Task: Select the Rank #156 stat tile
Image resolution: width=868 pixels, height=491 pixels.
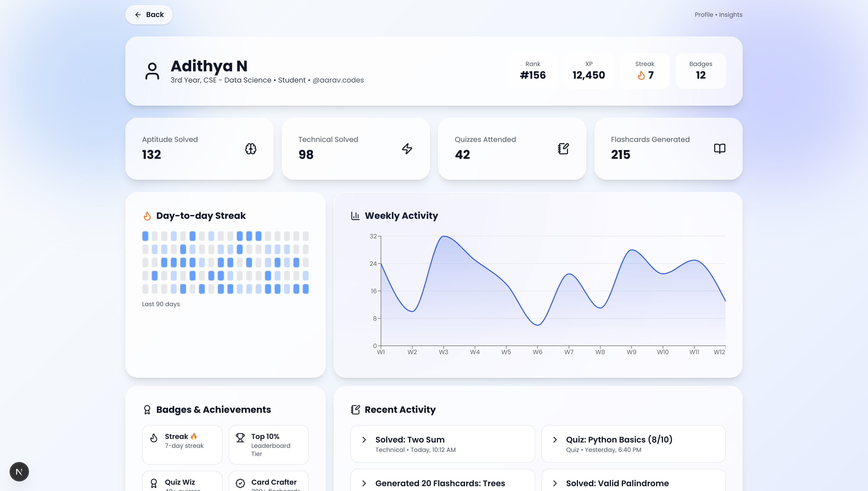Action: tap(532, 71)
